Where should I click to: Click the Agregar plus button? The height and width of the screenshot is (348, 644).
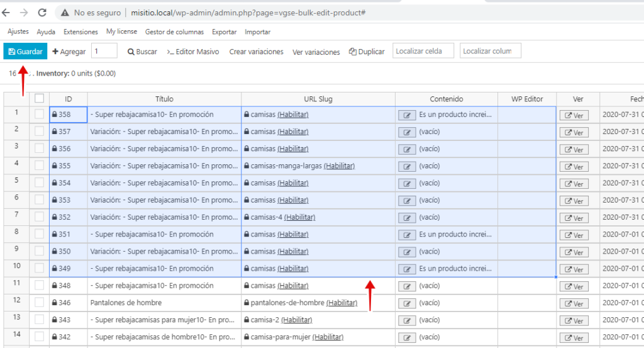pyautogui.click(x=69, y=52)
